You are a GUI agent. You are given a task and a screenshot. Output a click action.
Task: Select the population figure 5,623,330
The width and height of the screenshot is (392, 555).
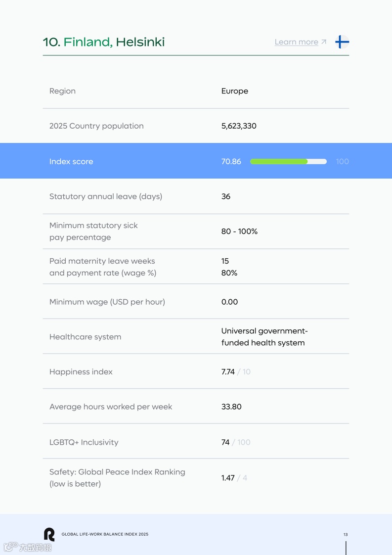tap(239, 126)
